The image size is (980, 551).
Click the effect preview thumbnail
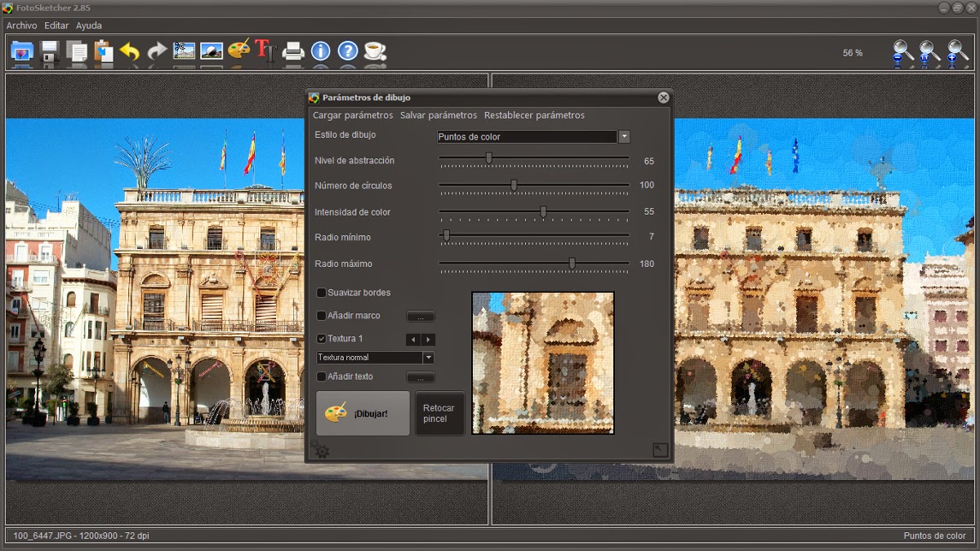click(543, 363)
